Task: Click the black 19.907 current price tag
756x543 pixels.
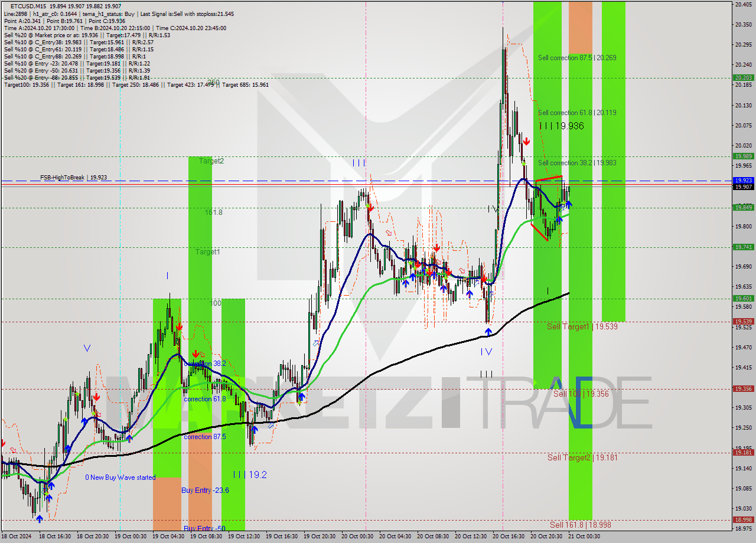Action: [x=743, y=187]
